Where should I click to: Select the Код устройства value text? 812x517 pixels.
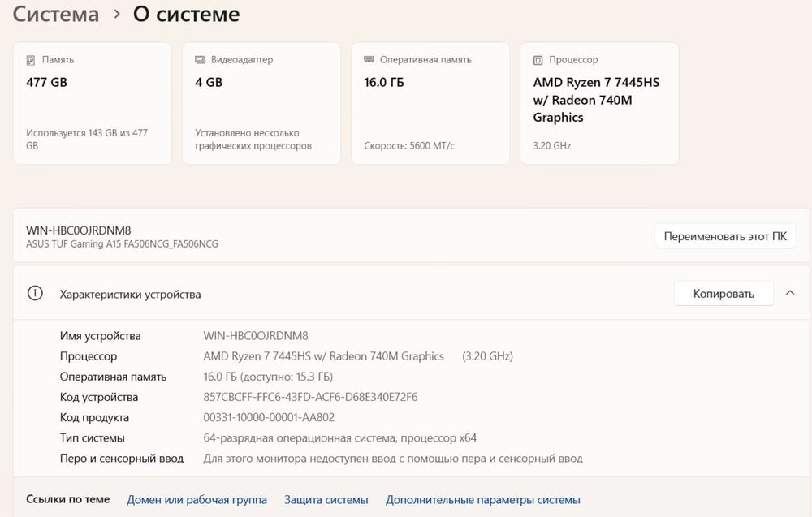point(310,397)
